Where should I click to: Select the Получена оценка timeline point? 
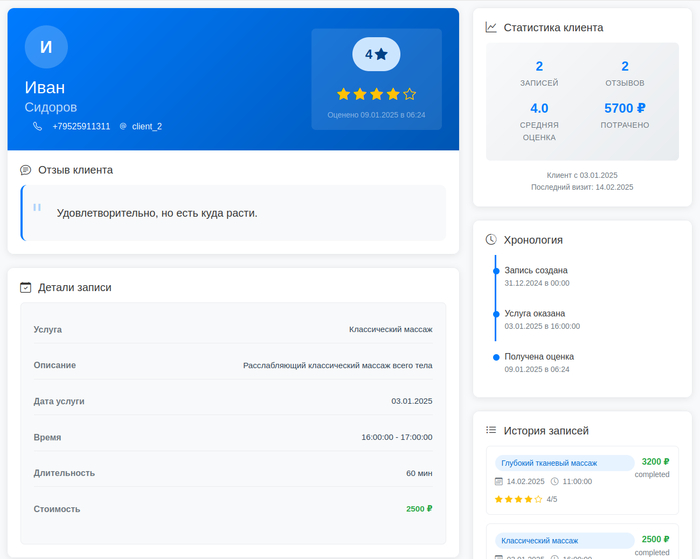[495, 357]
